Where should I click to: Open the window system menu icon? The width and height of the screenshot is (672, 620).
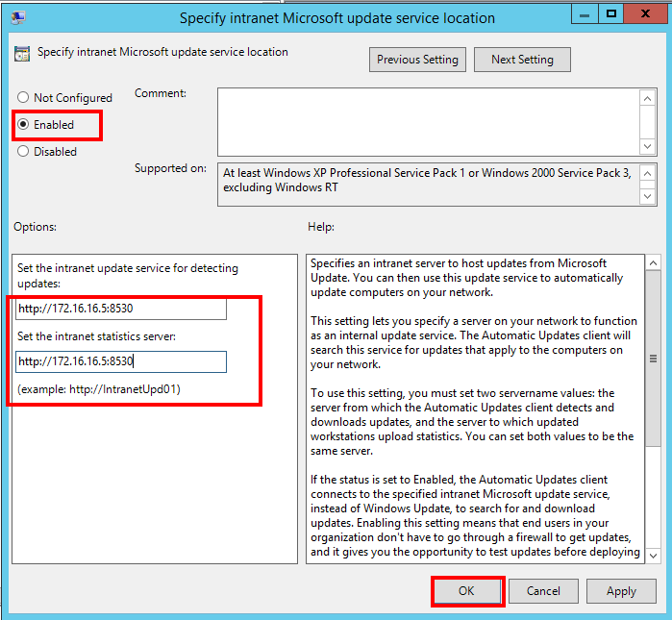[18, 17]
